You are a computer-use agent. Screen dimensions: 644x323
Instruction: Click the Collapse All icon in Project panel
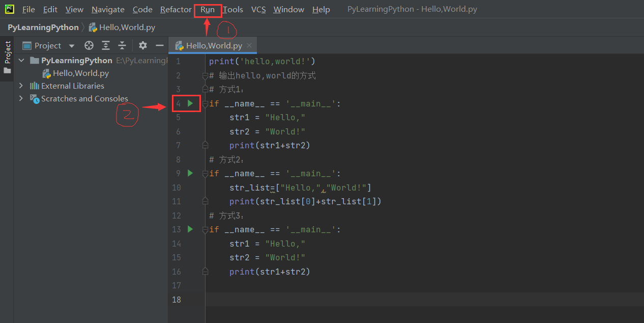122,45
